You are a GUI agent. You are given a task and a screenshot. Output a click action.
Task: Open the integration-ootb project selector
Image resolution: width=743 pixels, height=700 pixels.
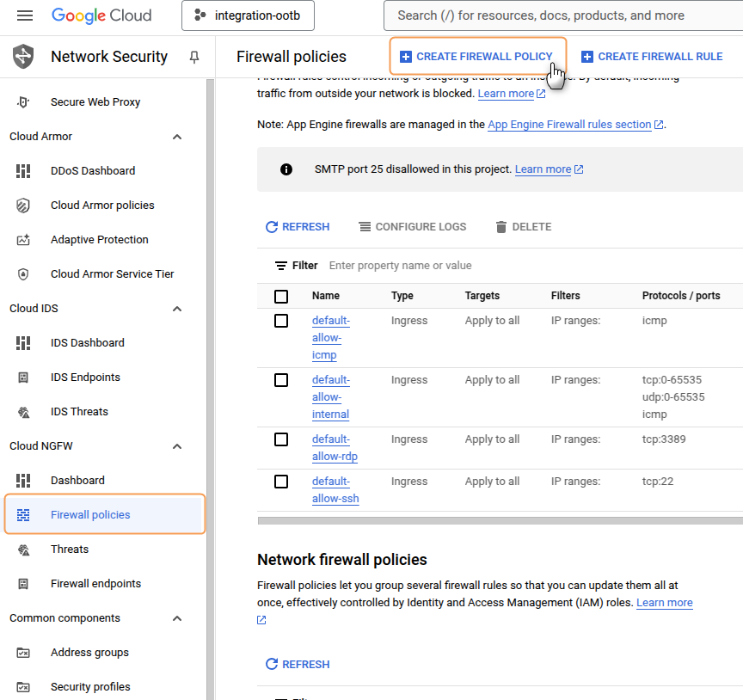248,15
